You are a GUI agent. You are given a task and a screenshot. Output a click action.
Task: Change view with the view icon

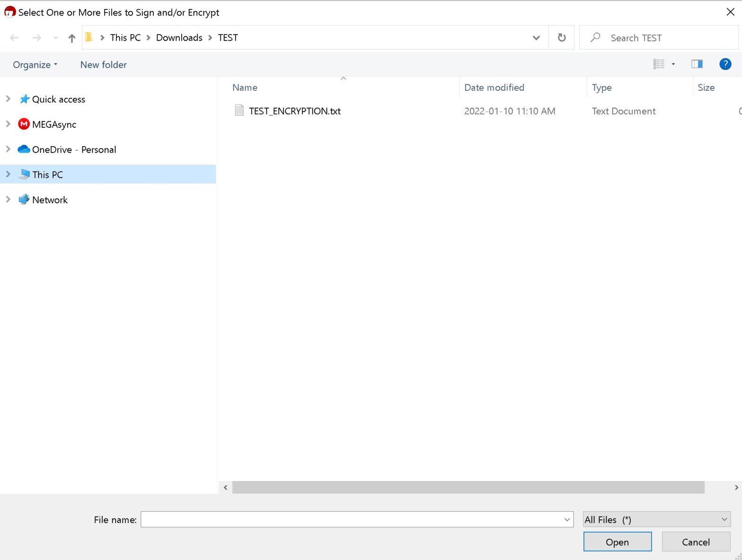tap(659, 64)
